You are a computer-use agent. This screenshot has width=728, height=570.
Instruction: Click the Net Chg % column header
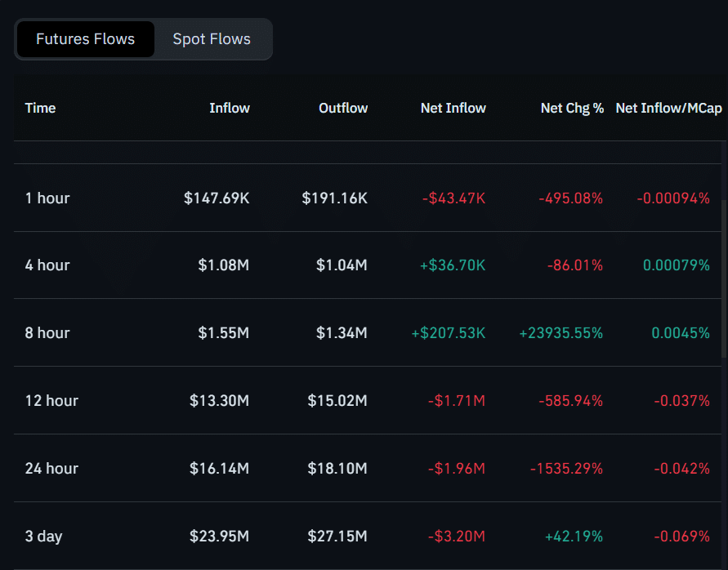point(572,107)
